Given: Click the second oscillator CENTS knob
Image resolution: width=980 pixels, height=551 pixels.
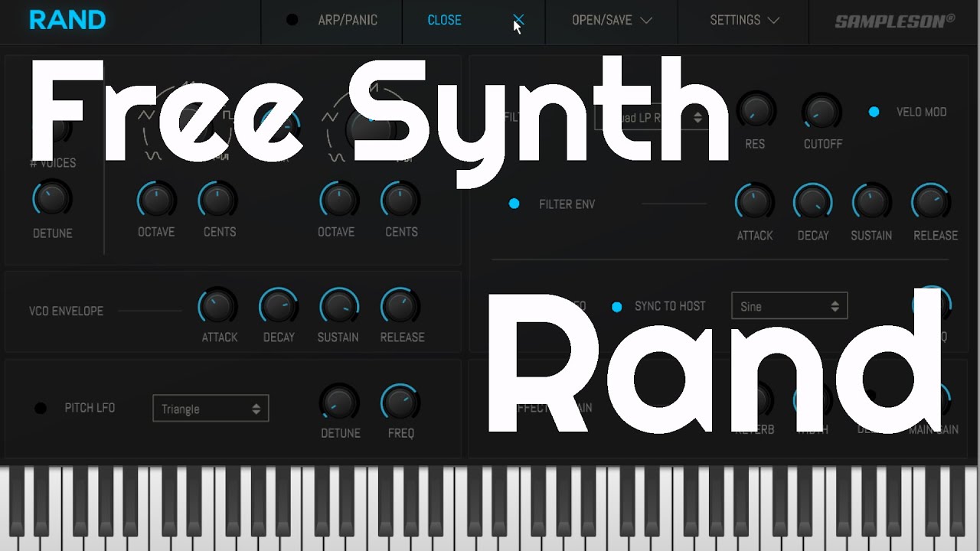Looking at the screenshot, I should point(400,200).
